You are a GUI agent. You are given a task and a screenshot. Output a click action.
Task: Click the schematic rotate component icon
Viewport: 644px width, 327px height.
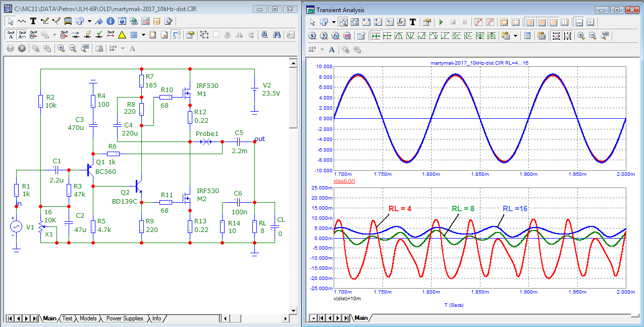coord(227,35)
